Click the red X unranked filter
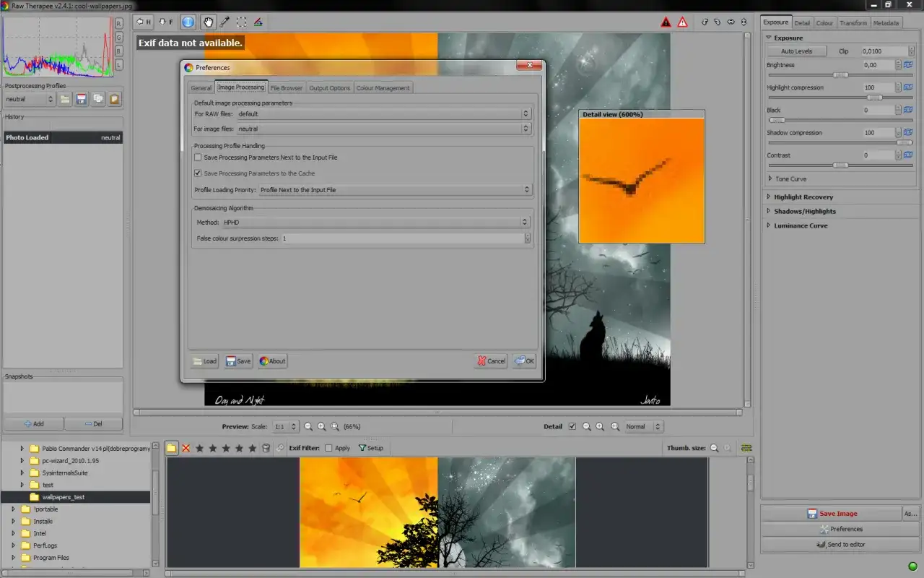The height and width of the screenshot is (578, 924). click(186, 448)
